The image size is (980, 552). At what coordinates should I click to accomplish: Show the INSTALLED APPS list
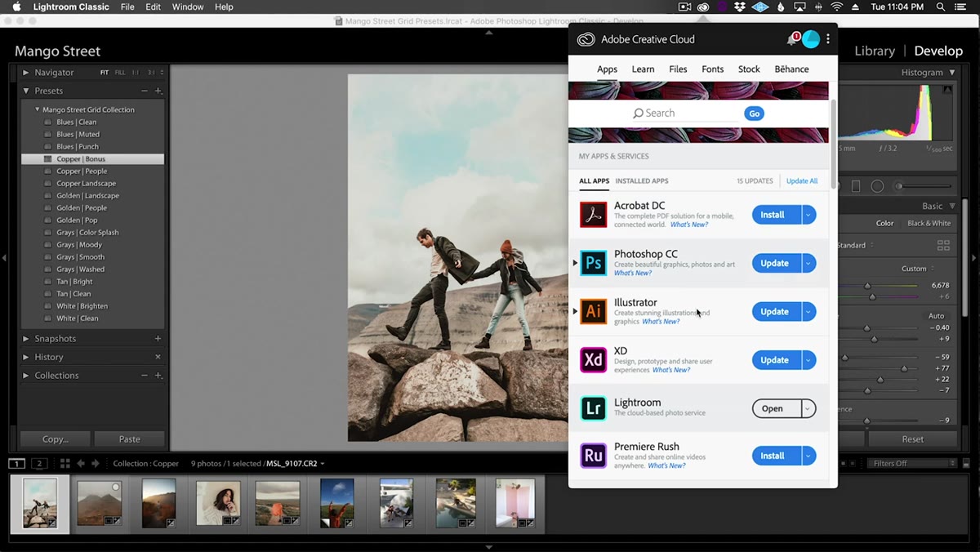[x=642, y=180]
